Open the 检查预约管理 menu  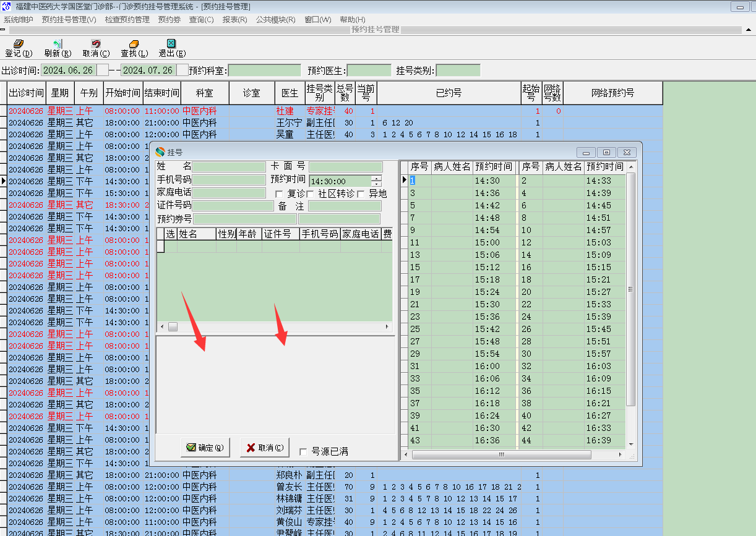pyautogui.click(x=127, y=20)
